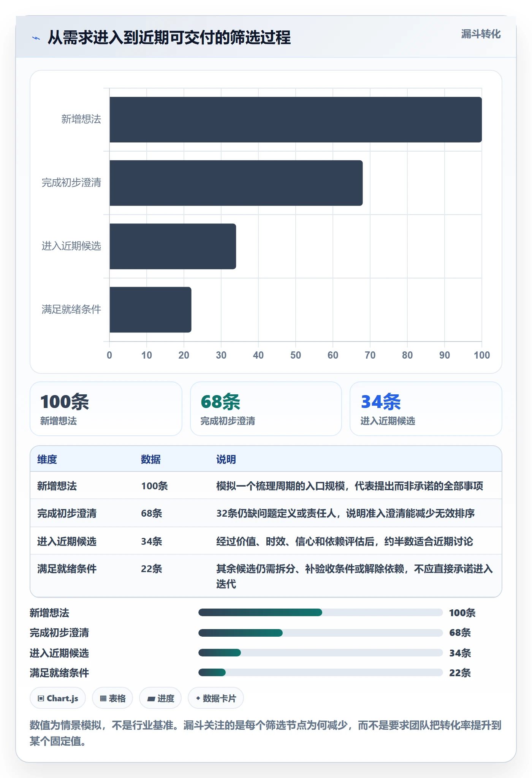Image resolution: width=532 pixels, height=778 pixels.
Task: Select the Chart.js chip
Action: click(58, 698)
